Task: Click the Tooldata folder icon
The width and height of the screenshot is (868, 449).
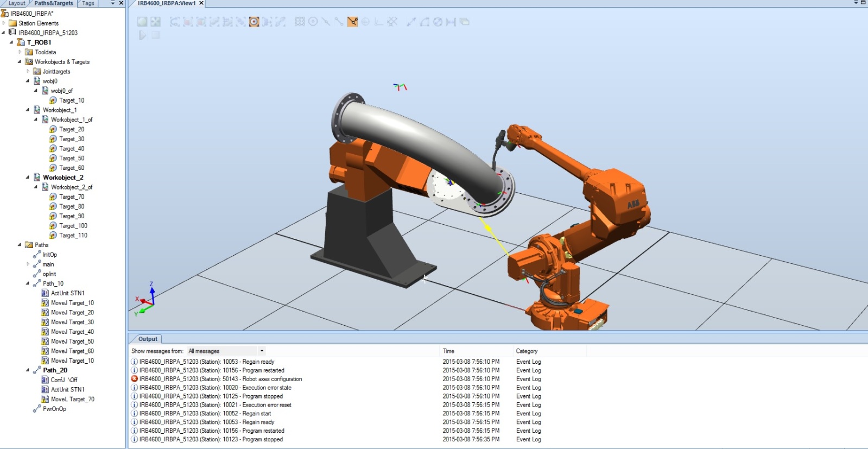Action: point(29,52)
